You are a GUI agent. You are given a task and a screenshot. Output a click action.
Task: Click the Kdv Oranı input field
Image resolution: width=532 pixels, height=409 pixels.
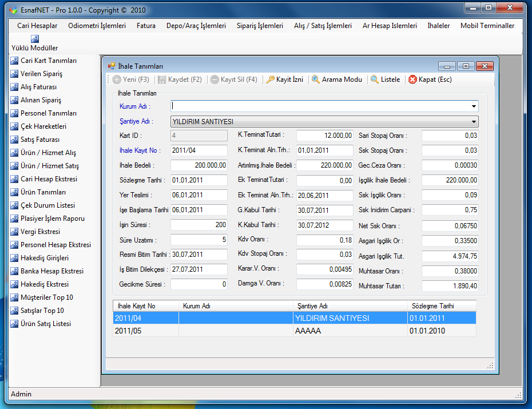(x=325, y=240)
